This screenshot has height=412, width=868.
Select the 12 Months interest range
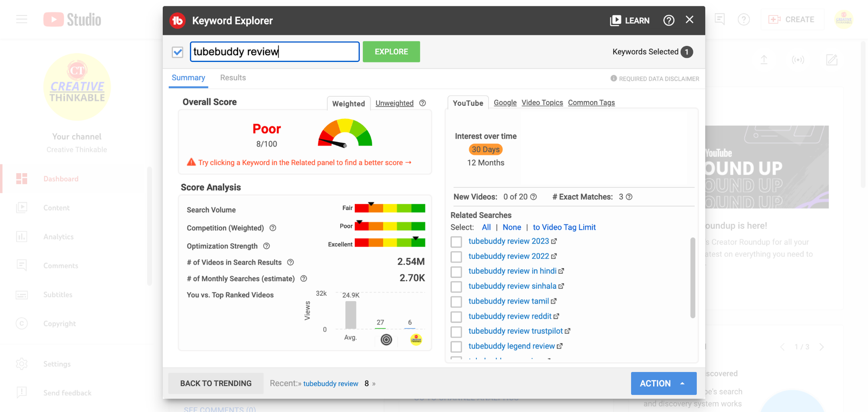[x=486, y=163]
